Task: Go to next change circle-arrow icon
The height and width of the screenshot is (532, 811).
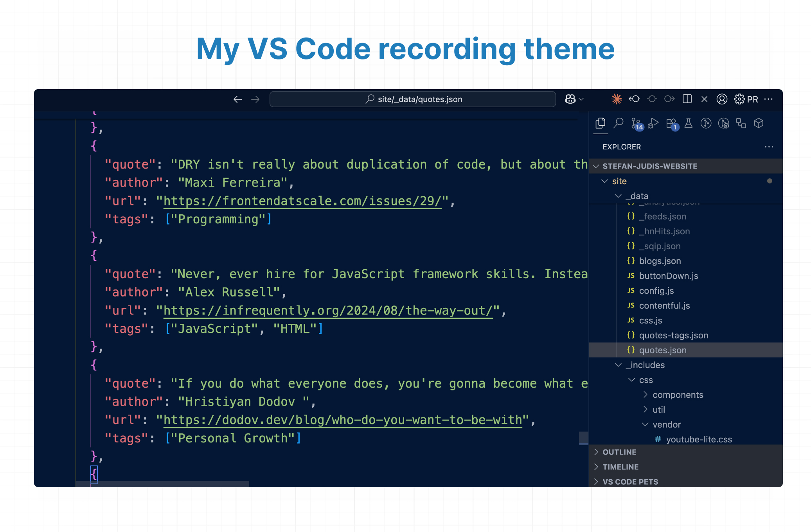Action: (x=669, y=99)
